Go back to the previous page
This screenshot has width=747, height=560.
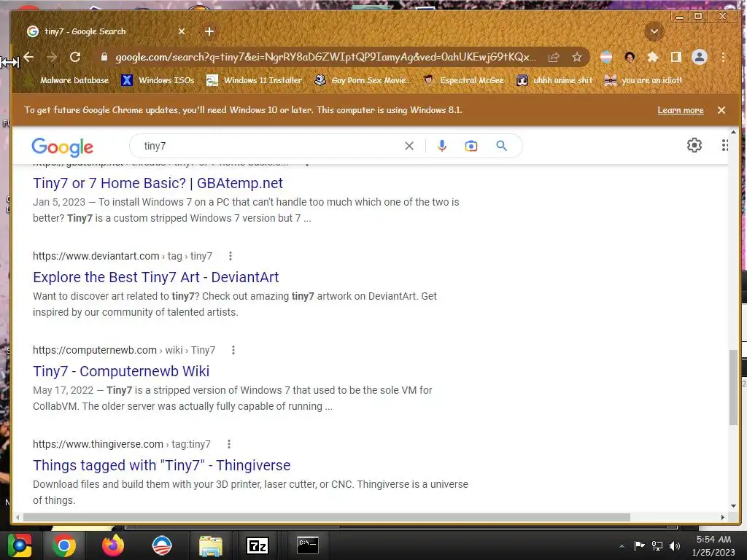coord(28,57)
